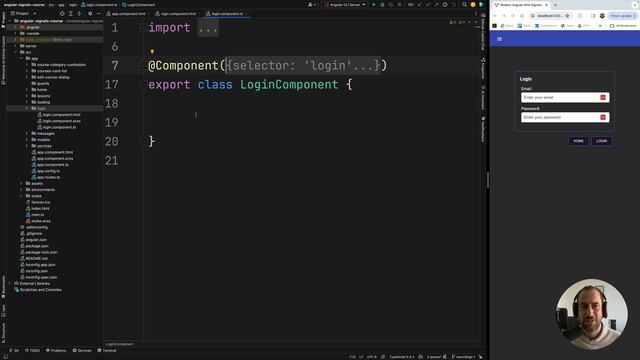Open Chrome extensions puzzle icon
640x360 pixels.
click(580, 16)
